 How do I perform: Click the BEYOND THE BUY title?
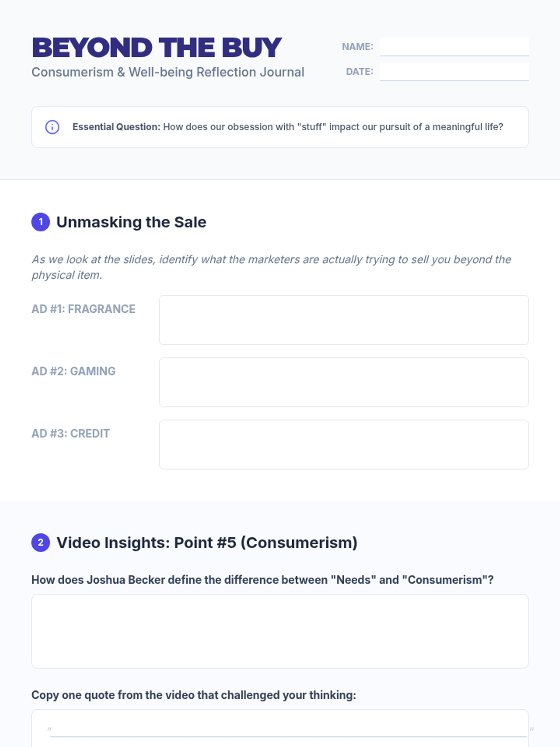[157, 48]
